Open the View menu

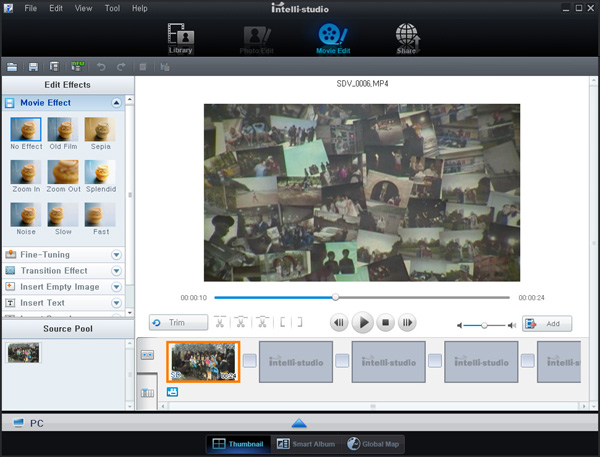tap(83, 8)
